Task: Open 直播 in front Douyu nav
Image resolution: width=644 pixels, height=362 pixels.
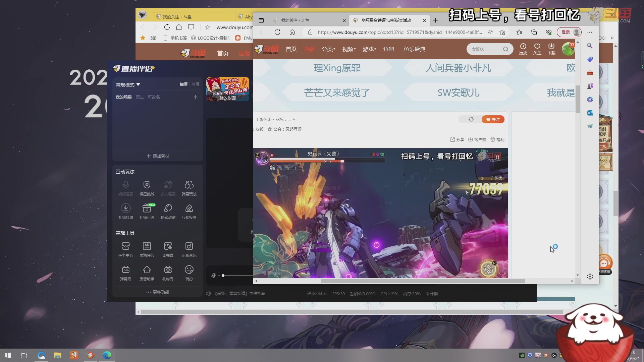Action: pos(310,49)
